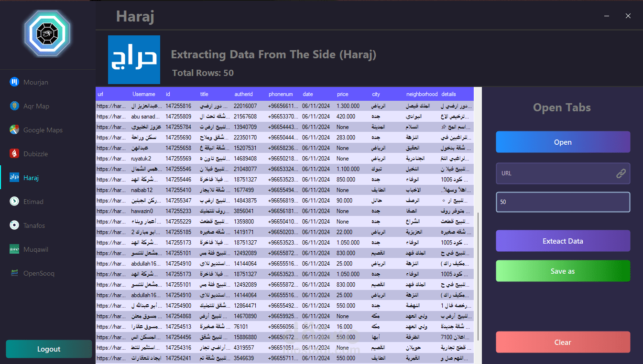Click the blue Open button
Viewport: 643px width, 364px height.
(563, 142)
